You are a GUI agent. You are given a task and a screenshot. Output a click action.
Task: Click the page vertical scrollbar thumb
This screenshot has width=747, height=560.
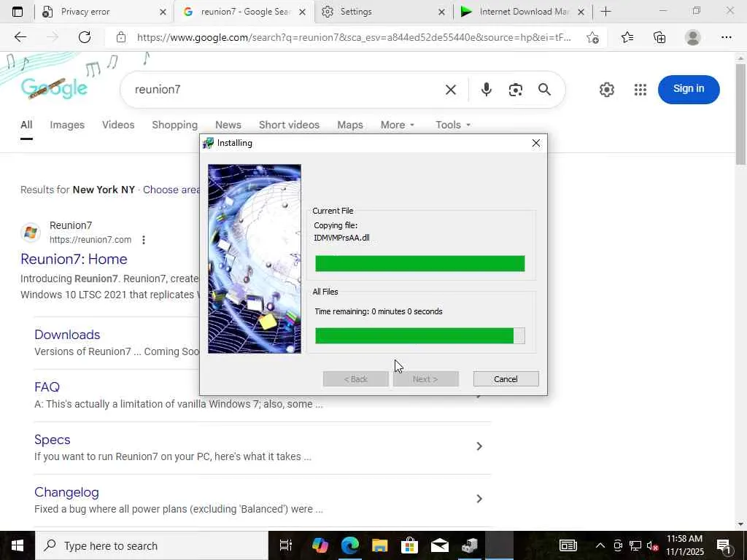(x=740, y=114)
